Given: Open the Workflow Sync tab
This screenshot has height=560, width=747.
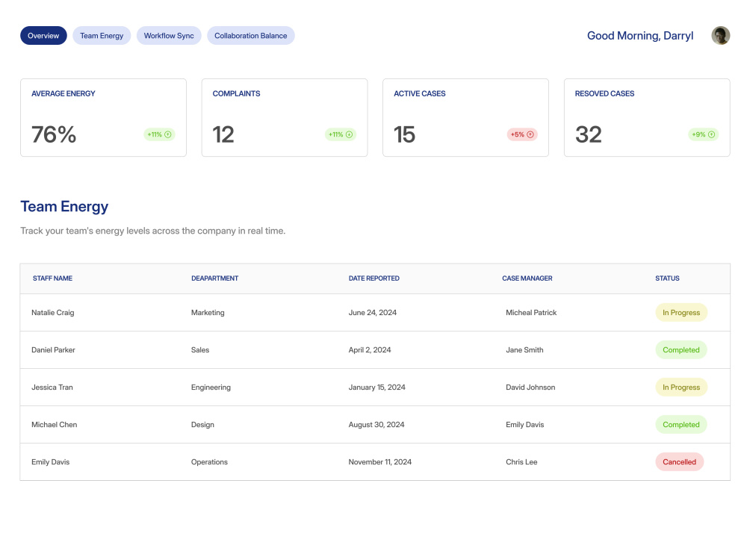Looking at the screenshot, I should [169, 36].
